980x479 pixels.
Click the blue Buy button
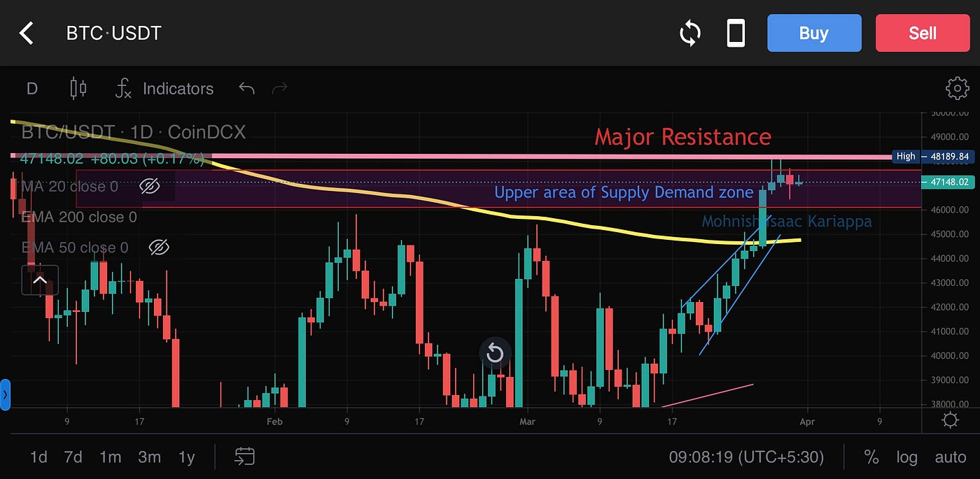(814, 33)
